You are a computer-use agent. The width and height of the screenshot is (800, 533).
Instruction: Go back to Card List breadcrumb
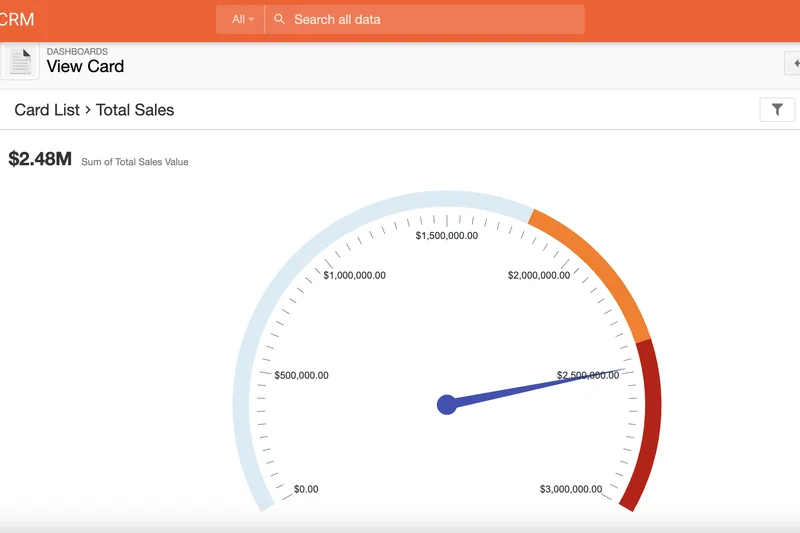point(46,110)
